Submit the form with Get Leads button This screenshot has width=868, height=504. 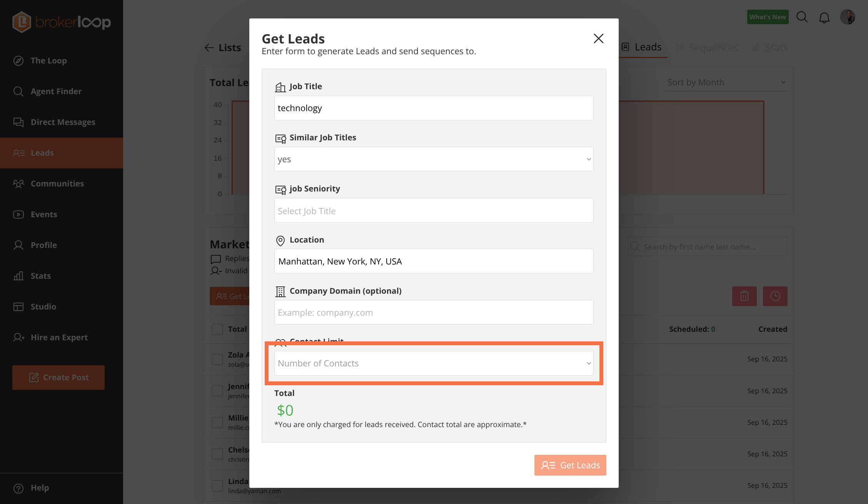pyautogui.click(x=570, y=465)
